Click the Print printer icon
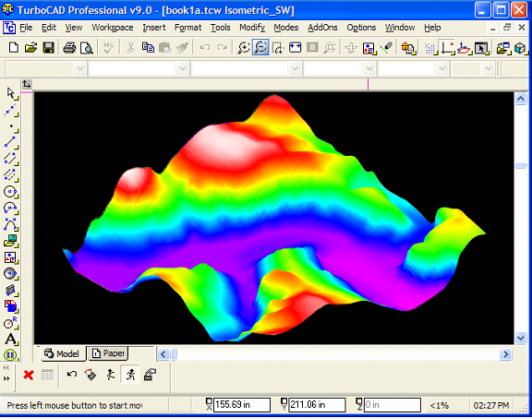Screen dimensions: 532x418 pos(69,47)
